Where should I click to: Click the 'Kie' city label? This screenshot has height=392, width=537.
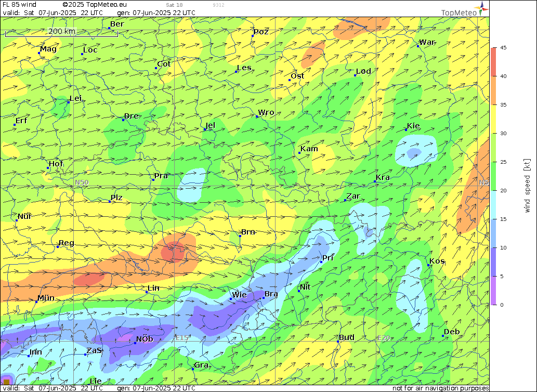click(413, 126)
